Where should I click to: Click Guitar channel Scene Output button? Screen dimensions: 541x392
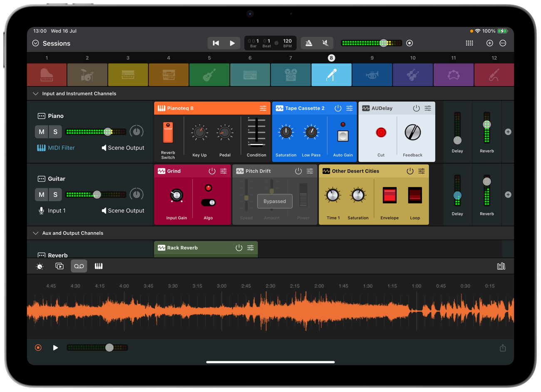click(123, 211)
